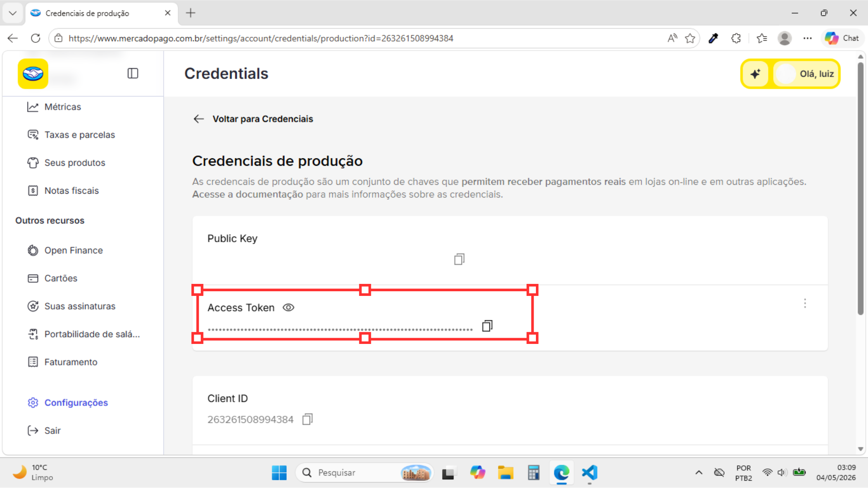Copy the Access Token value
The image size is (868, 488).
click(x=487, y=326)
